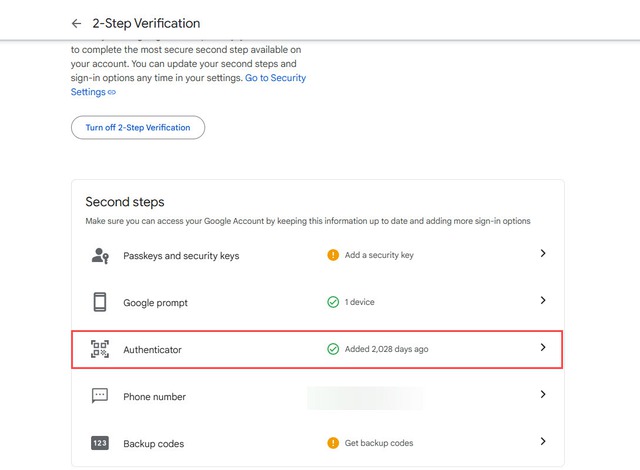Click the Phone number message bubble icon

coord(100,396)
